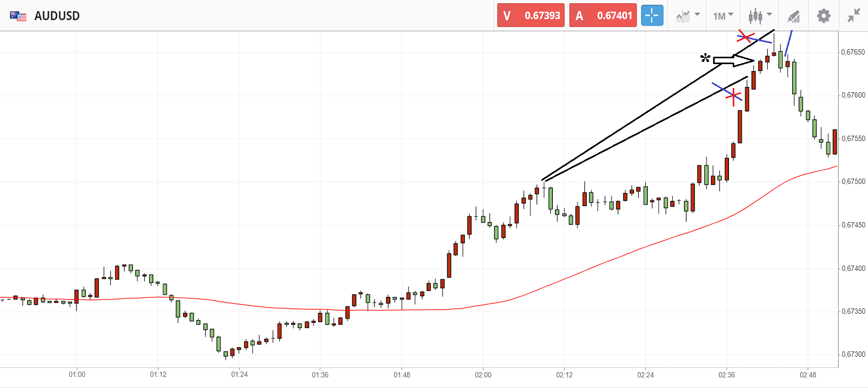Screen dimensions: 868x388
Task: Click the 02:00 time axis label
Action: [x=483, y=375]
